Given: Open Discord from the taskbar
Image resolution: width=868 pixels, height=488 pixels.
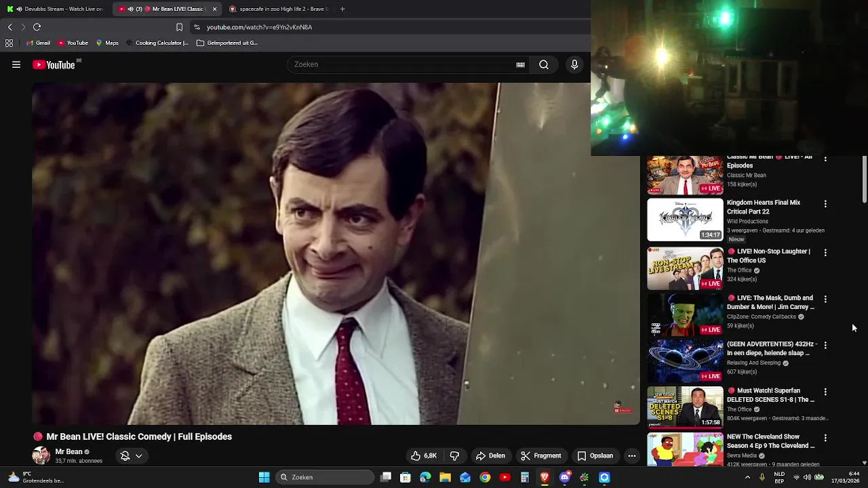Looking at the screenshot, I should (564, 477).
